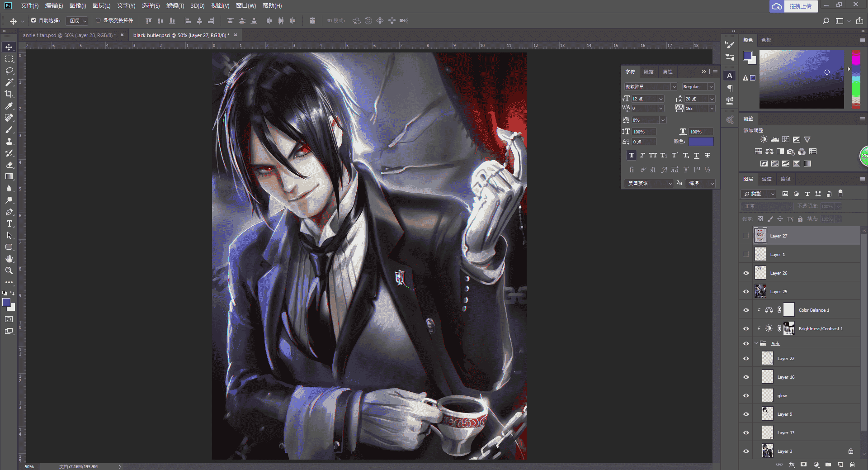Select the Crop tool
868x470 pixels.
click(9, 94)
